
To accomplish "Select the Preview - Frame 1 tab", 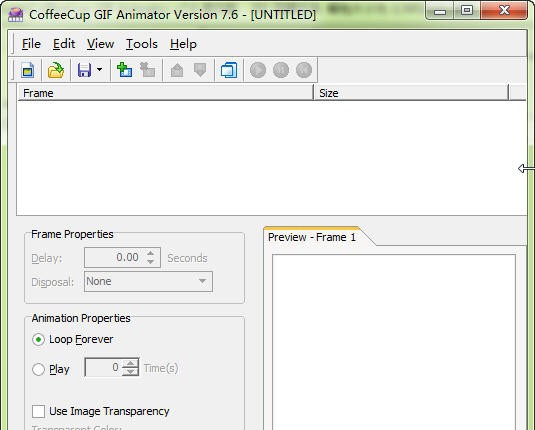I will (312, 237).
